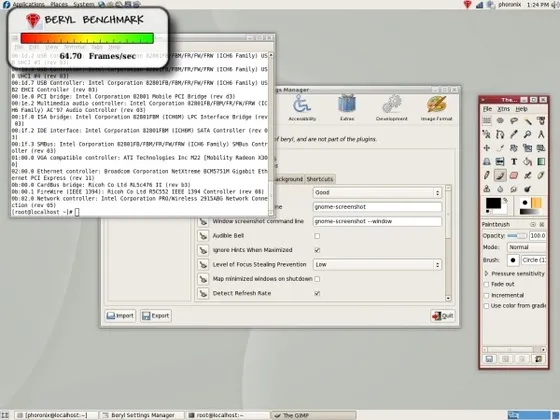560x420 pixels.
Task: Enable Map minimized windows on shutdown
Action: click(317, 279)
